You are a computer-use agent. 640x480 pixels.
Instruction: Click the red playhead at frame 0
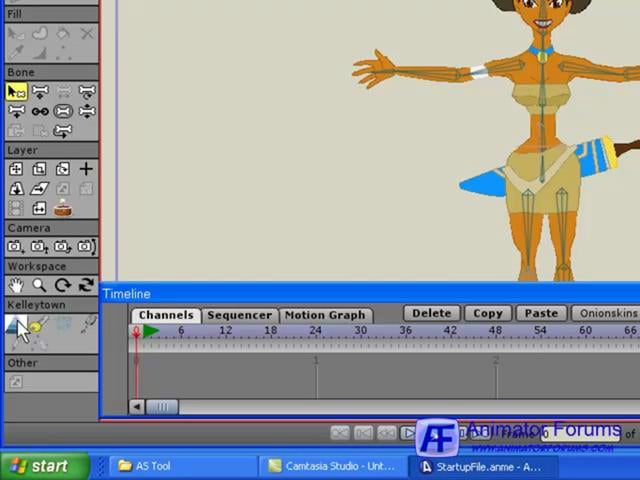tap(136, 331)
